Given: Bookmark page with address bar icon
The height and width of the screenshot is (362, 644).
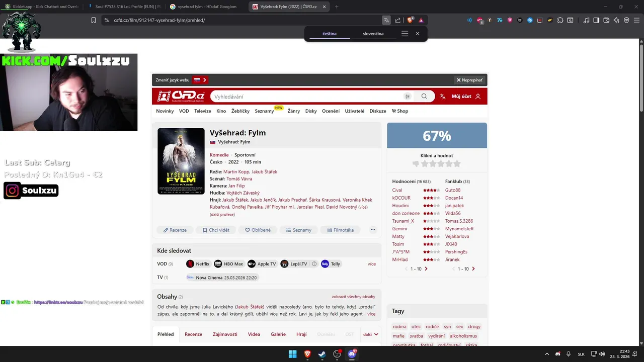Looking at the screenshot, I should click(x=93, y=20).
